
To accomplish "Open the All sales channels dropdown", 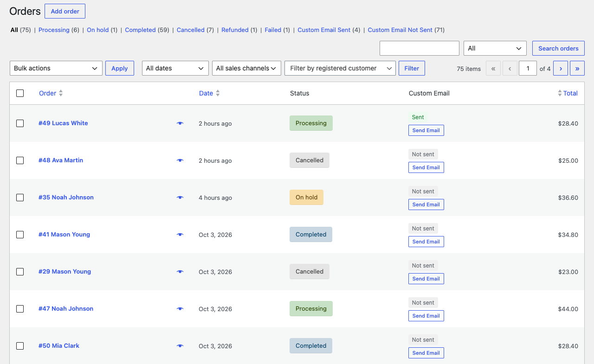I will pos(246,68).
